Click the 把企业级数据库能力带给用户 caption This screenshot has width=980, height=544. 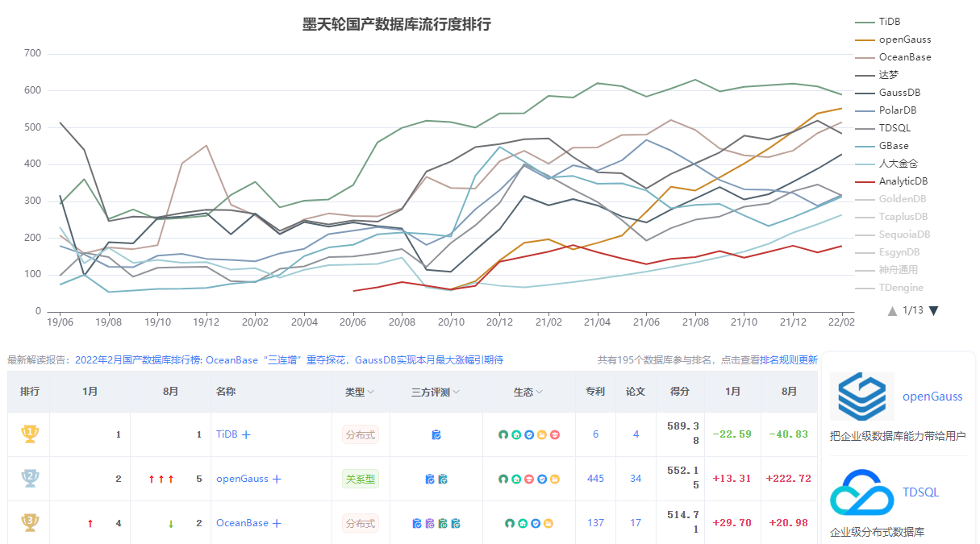898,436
